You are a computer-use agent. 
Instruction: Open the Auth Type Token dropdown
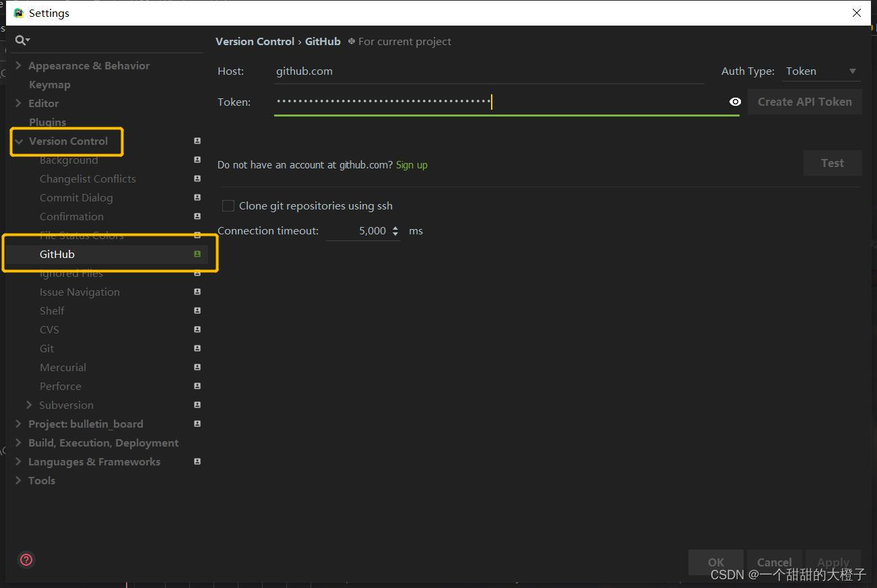tap(821, 71)
